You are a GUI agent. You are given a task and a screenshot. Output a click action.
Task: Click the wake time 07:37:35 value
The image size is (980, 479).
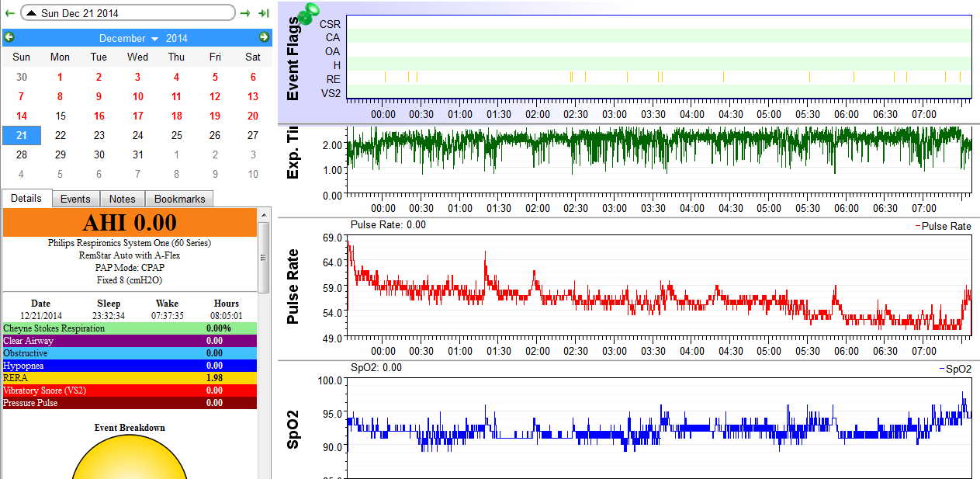pyautogui.click(x=166, y=316)
